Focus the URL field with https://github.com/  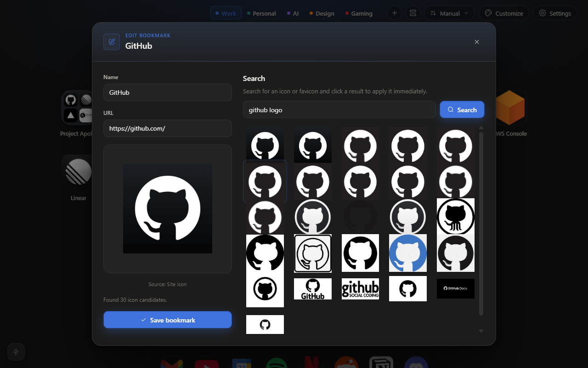[168, 128]
